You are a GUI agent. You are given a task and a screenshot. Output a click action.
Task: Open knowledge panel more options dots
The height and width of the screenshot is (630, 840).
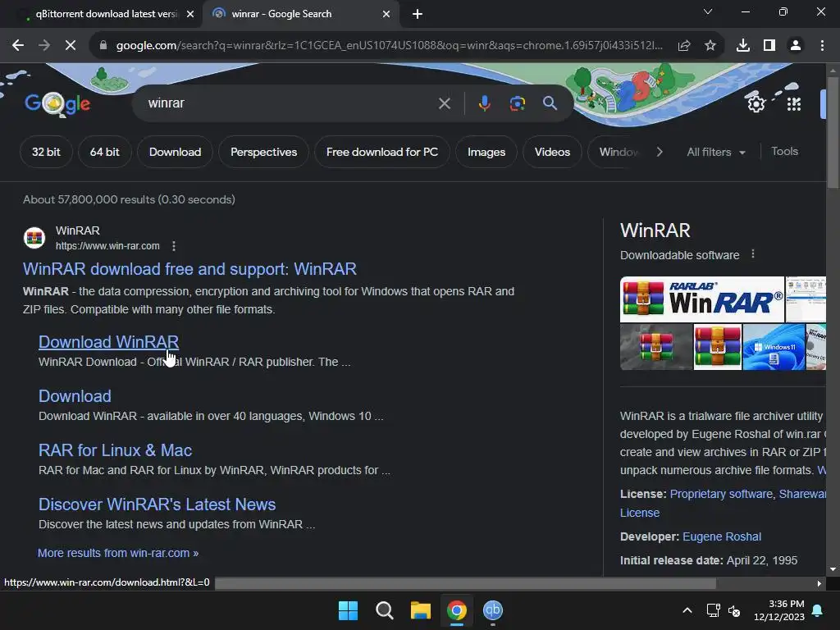(753, 254)
